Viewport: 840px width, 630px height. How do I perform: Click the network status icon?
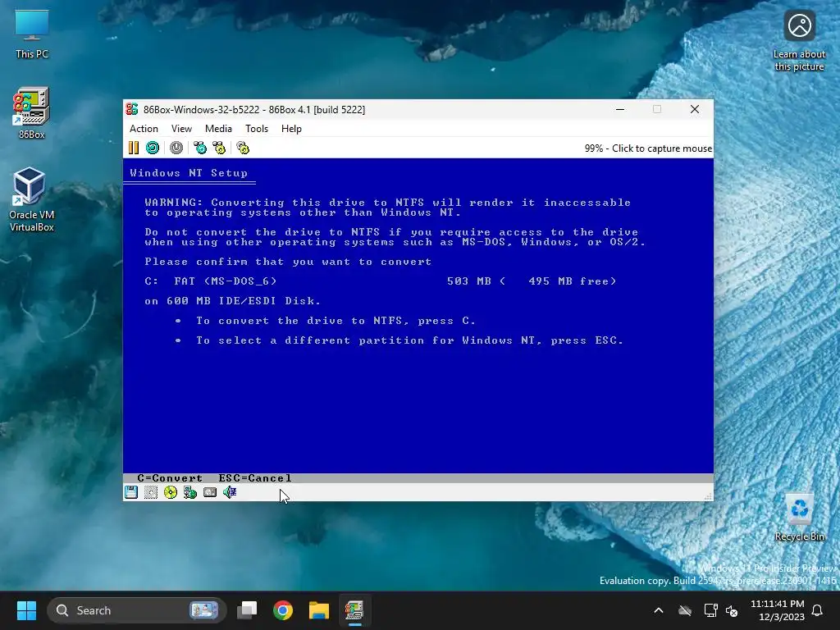(190, 492)
